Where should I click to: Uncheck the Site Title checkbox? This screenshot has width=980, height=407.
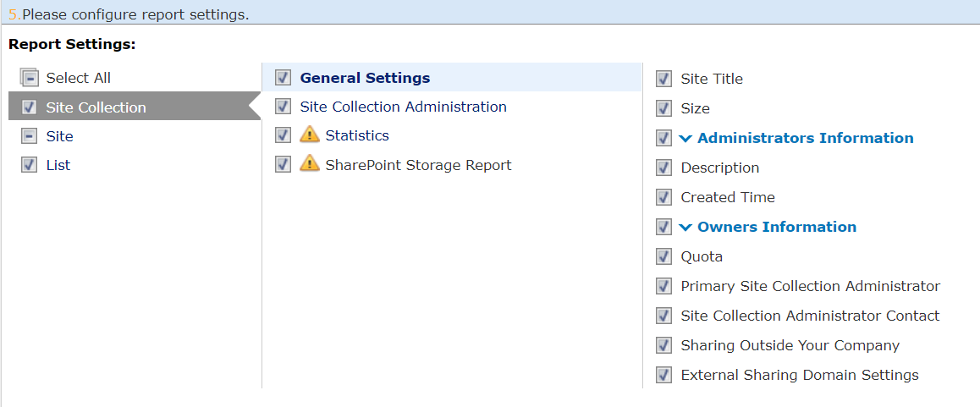point(663,79)
